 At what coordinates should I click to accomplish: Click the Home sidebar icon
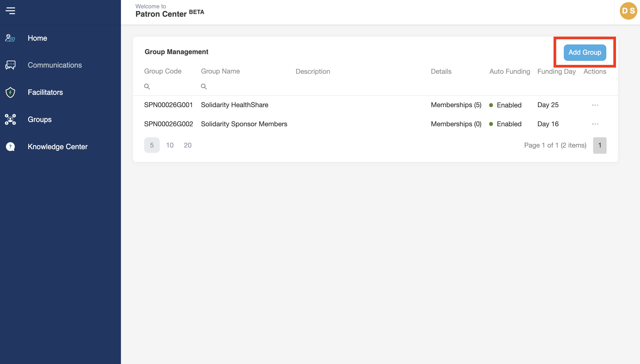[10, 38]
